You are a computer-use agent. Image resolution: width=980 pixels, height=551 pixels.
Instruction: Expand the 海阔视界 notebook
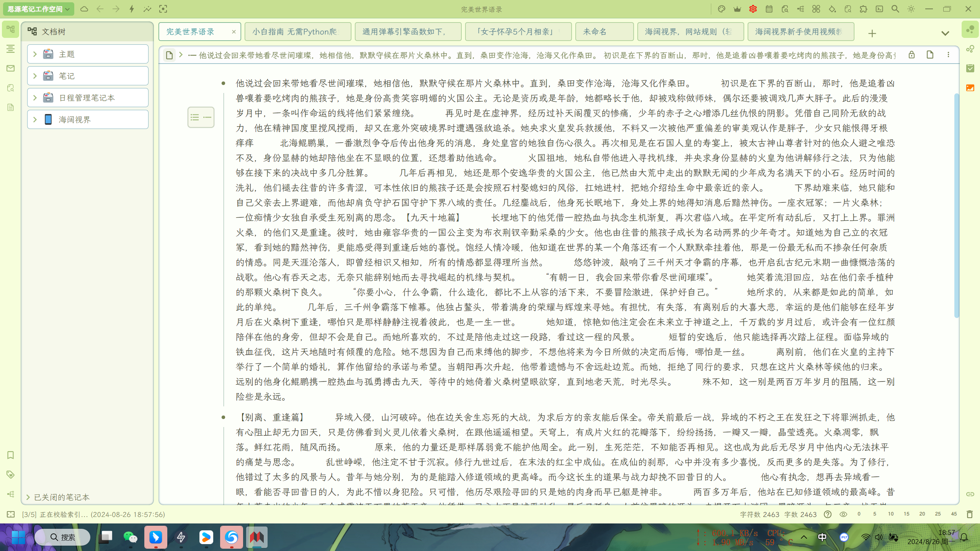tap(34, 119)
